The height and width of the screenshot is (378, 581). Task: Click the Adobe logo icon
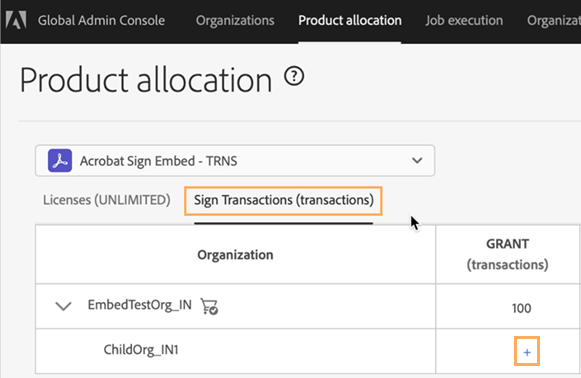[16, 20]
